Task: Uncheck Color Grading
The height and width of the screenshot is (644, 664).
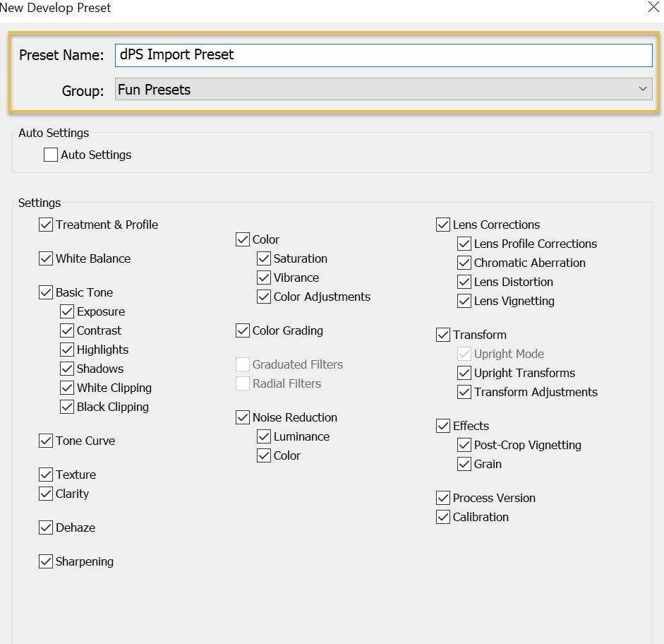Action: pos(243,330)
